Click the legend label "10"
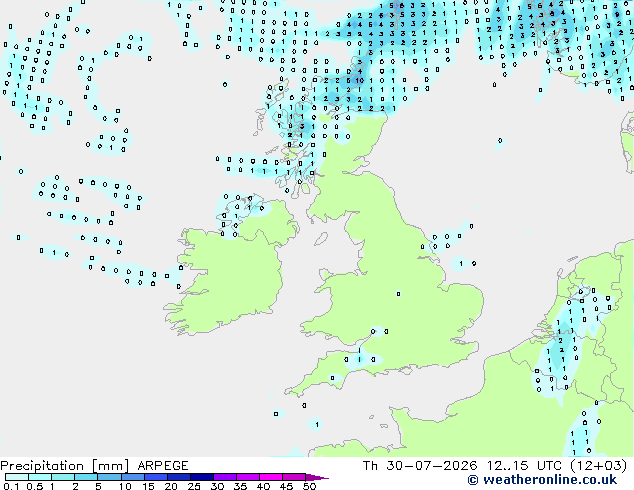Screen dimensions: 634x490 tap(125, 486)
